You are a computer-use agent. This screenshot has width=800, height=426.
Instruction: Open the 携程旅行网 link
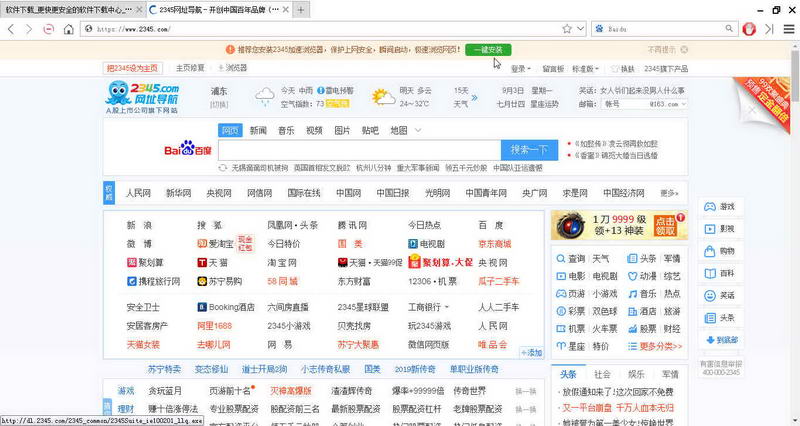(153, 281)
